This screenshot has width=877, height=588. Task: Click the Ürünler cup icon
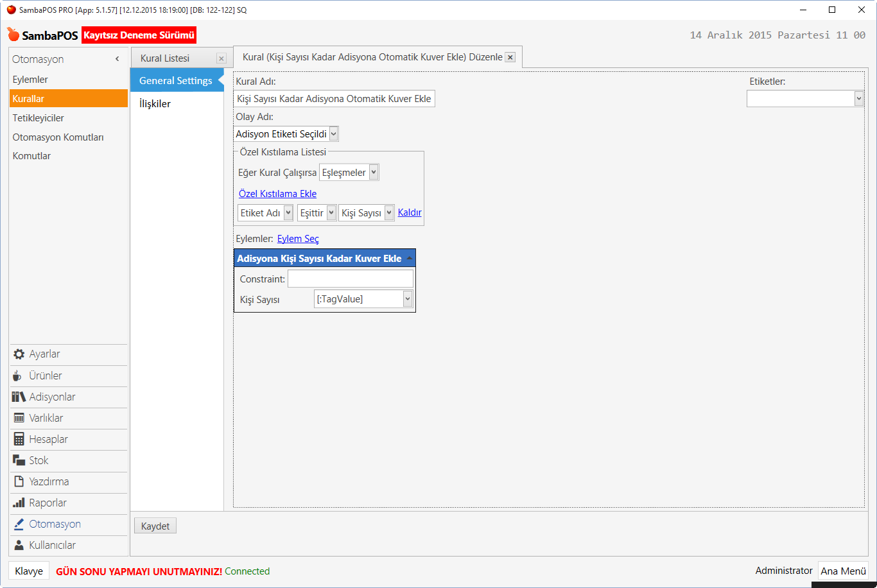click(17, 376)
